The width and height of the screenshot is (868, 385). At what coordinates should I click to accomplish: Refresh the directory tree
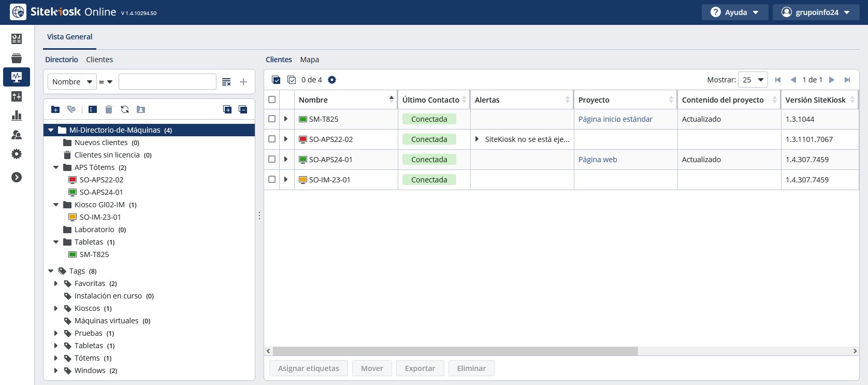point(125,109)
